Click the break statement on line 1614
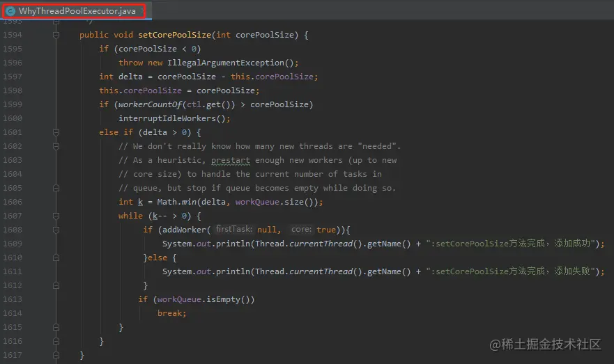The image size is (614, 364). pyautogui.click(x=172, y=313)
